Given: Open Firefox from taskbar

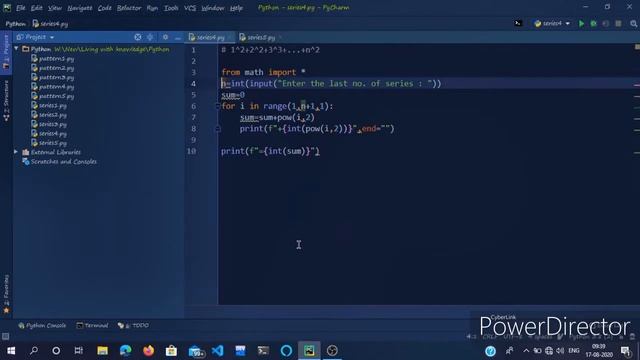Looking at the screenshot, I should pyautogui.click(x=149, y=351).
